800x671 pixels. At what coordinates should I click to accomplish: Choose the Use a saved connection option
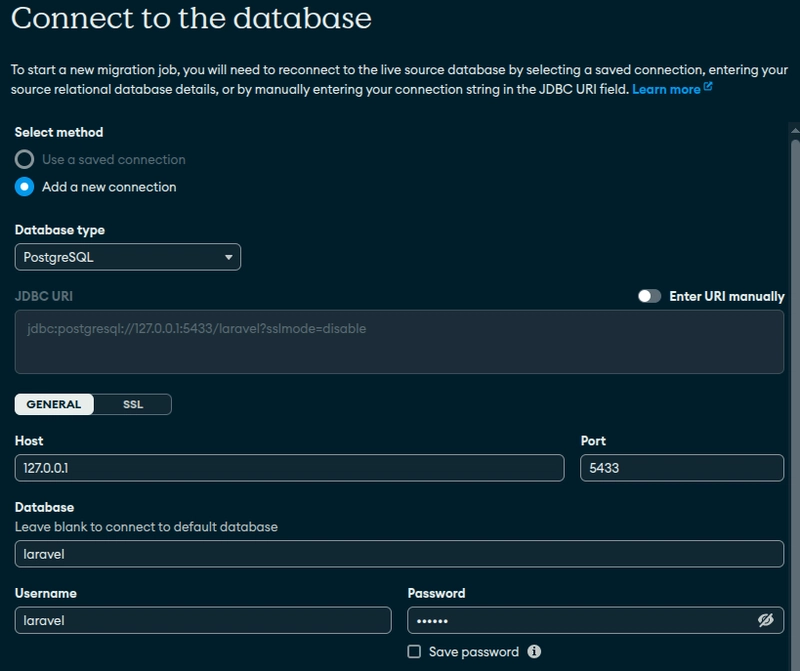pyautogui.click(x=25, y=159)
